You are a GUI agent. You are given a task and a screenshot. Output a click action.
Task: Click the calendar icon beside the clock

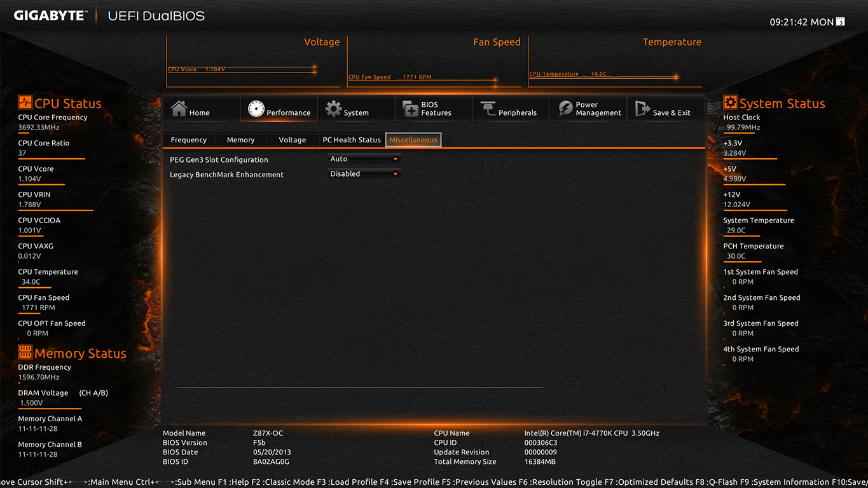click(841, 22)
